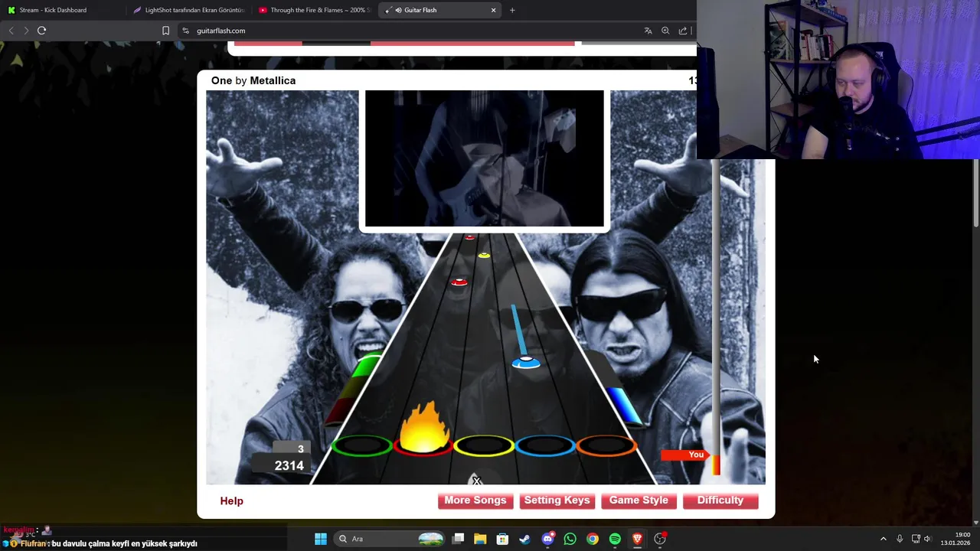Click the streamer webcam overlay
The image size is (980, 551).
pos(838,80)
